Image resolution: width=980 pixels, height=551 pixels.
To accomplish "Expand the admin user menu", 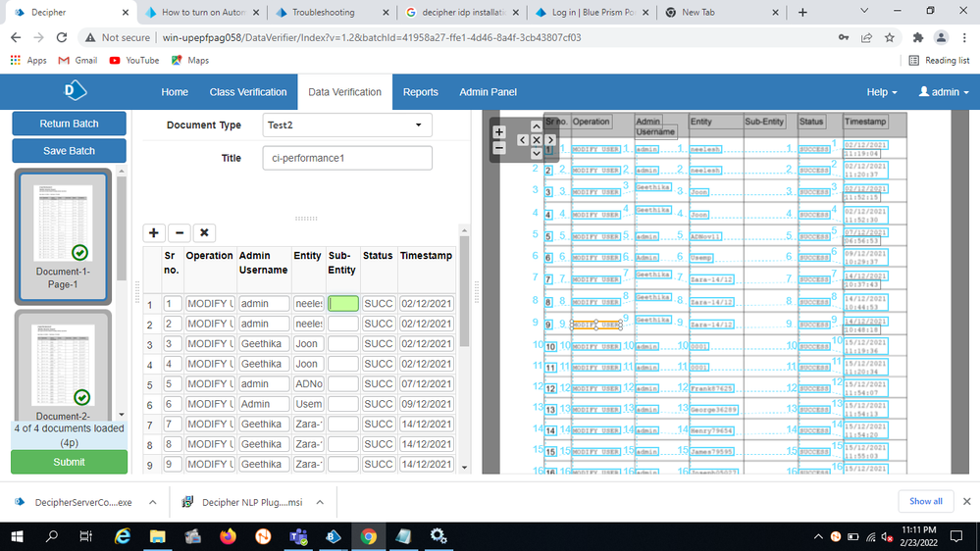I will click(x=944, y=92).
